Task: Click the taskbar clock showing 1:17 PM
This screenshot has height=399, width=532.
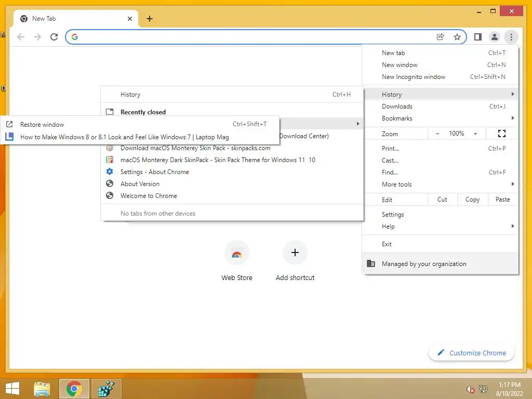Action: pos(509,389)
